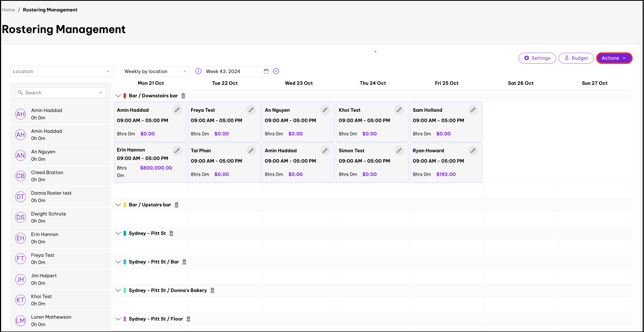Click the yellow Upstairs bar color tag
This screenshot has height=332, width=644.
125,205
